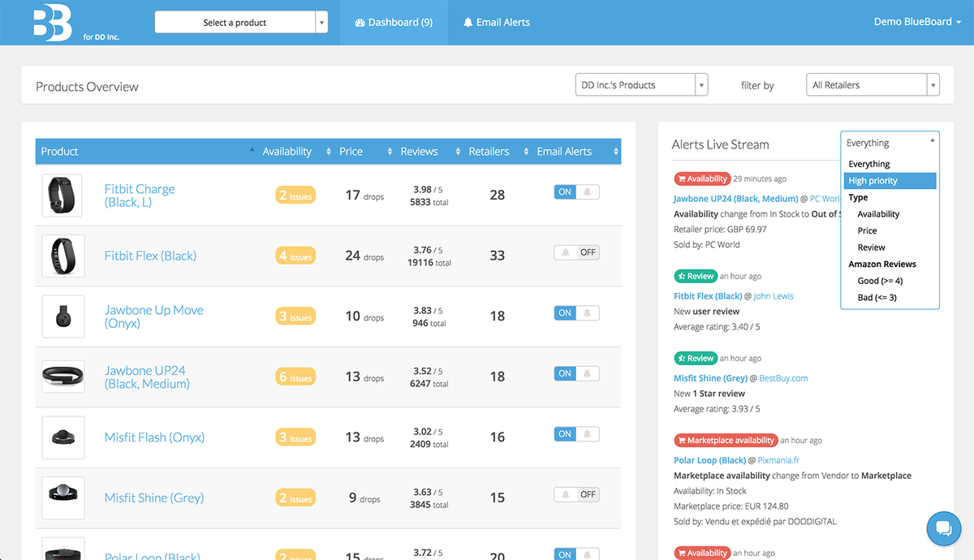
Task: Open Polar Loop (Black) alert link
Action: (x=710, y=460)
